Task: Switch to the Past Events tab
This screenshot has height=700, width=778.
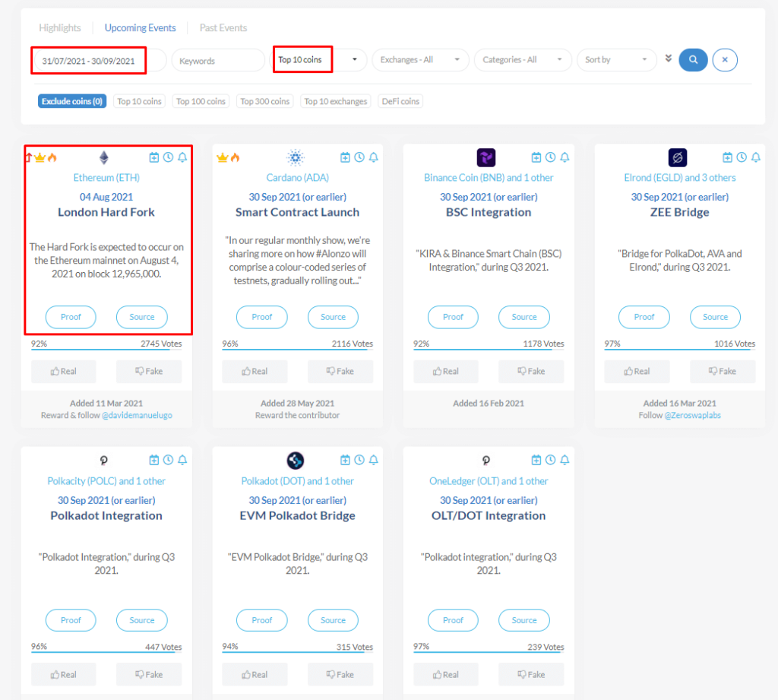Action: tap(223, 28)
